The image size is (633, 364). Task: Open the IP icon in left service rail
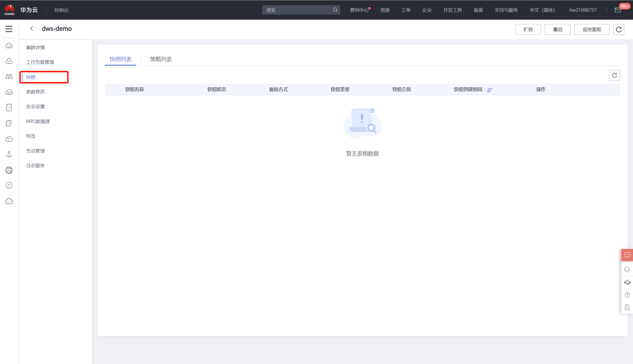coord(9,185)
